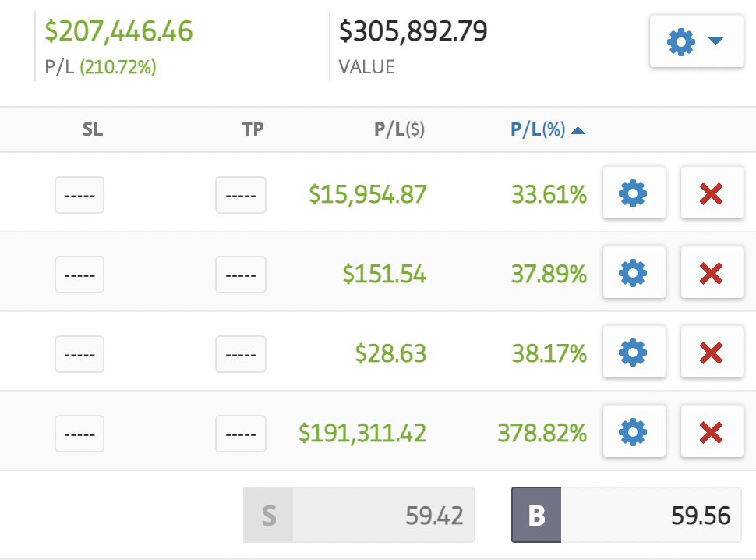This screenshot has height=560, width=756.
Task: Click the Buy button at 59.56
Action: tap(627, 515)
